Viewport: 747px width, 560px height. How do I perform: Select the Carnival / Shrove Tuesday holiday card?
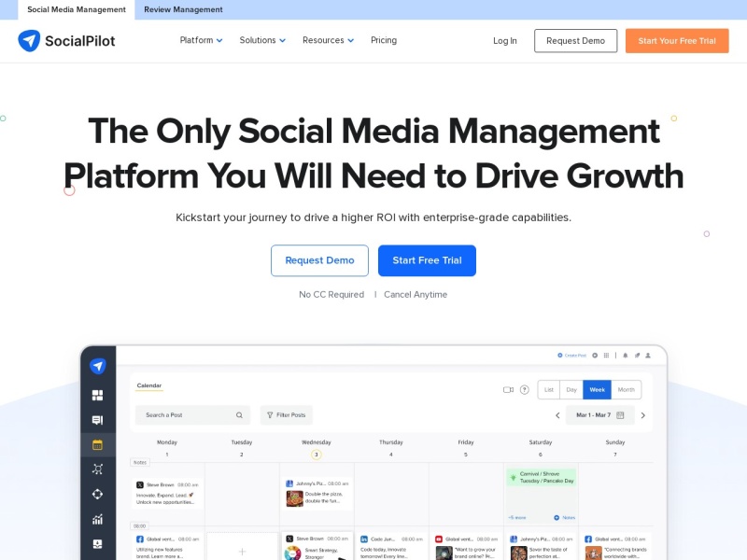coord(542,478)
